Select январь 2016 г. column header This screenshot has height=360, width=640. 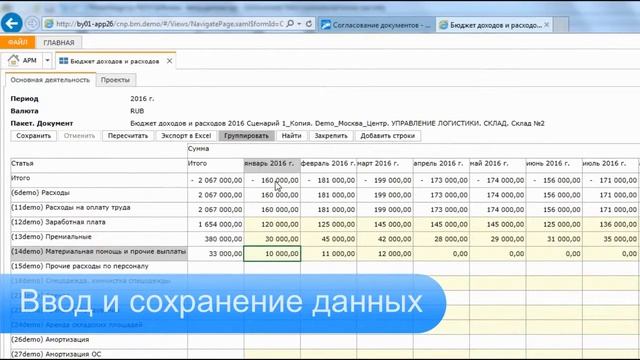click(272, 165)
